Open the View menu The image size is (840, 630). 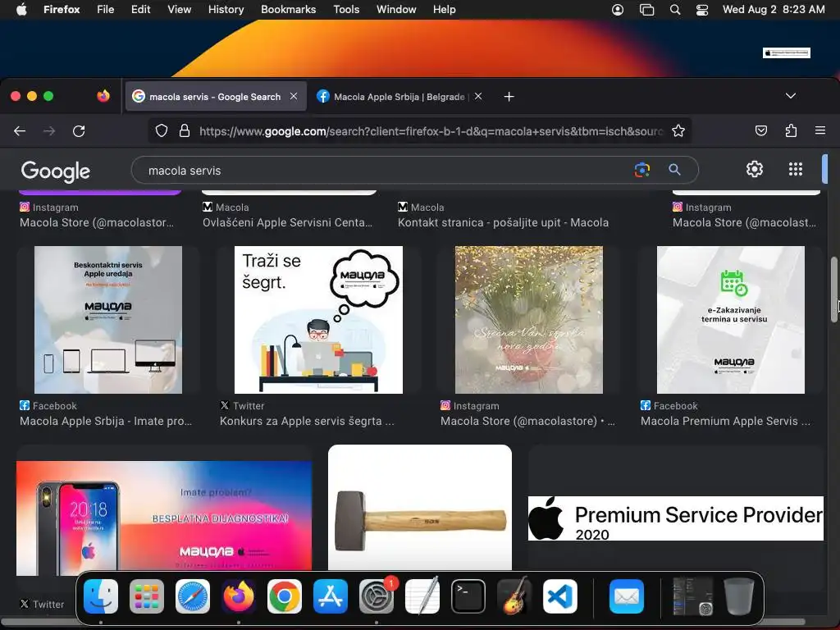(179, 9)
